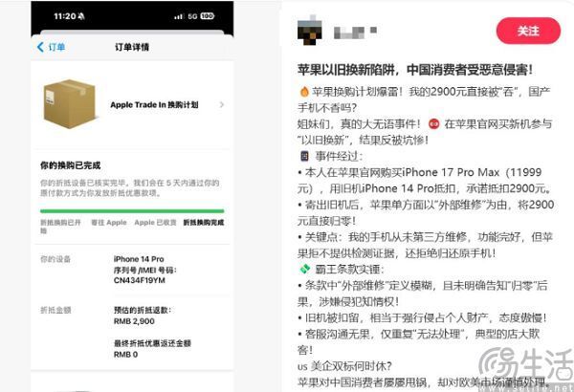Click the green trade-in progress bar
Viewport: 574px width, 392px height.
pyautogui.click(x=132, y=211)
